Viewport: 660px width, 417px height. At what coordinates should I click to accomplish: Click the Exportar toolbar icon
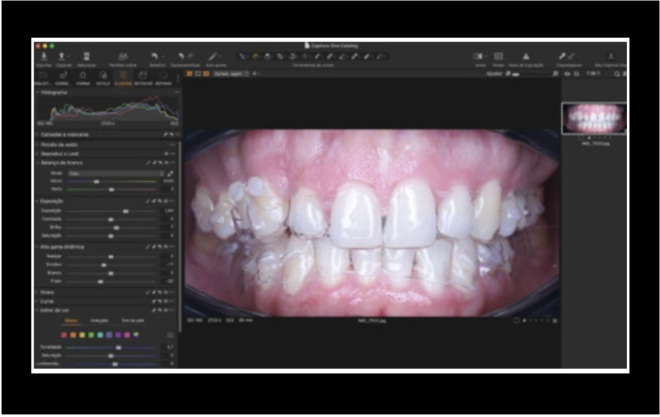[x=61, y=56]
